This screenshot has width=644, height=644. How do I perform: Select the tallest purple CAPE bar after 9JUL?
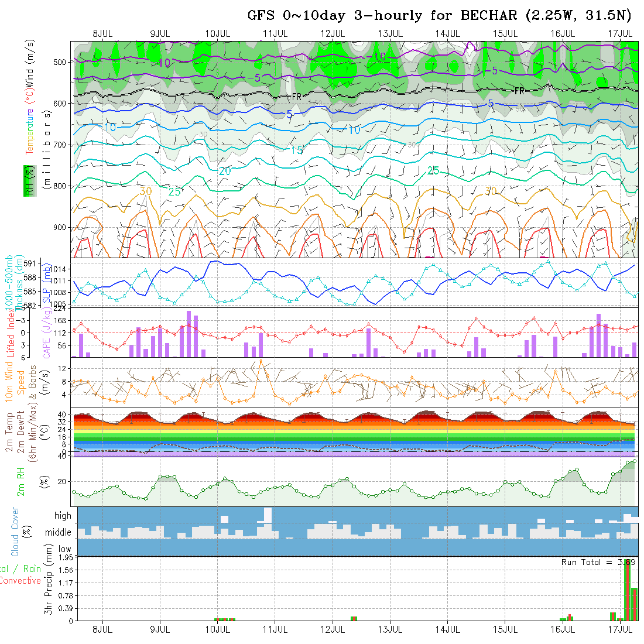[189, 334]
